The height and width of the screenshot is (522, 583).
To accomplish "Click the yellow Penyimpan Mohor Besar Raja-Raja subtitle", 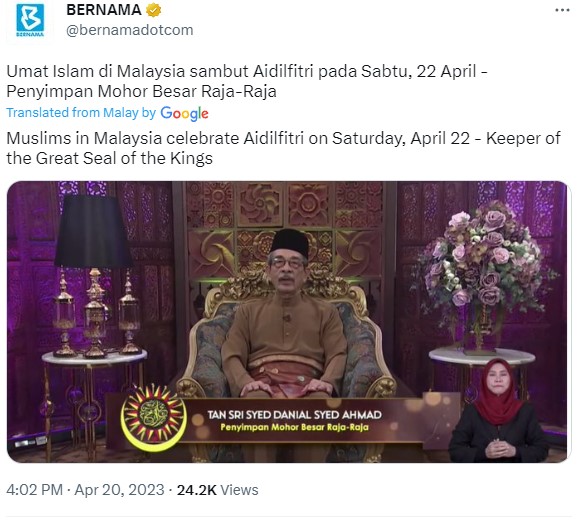I will click(294, 427).
